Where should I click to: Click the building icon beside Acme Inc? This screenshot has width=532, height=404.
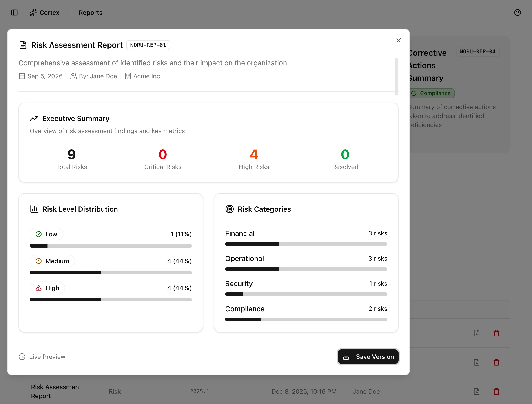tap(128, 76)
